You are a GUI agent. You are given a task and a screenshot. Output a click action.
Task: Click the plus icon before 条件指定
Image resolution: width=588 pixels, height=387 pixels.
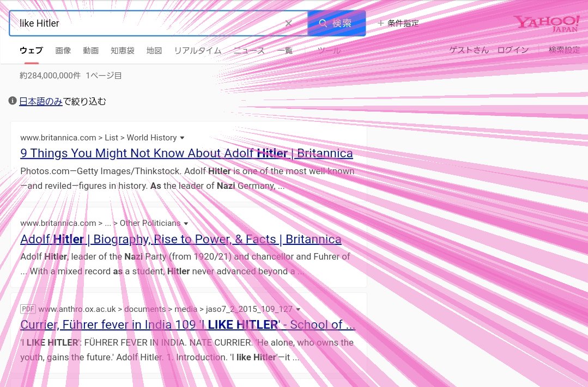(380, 23)
